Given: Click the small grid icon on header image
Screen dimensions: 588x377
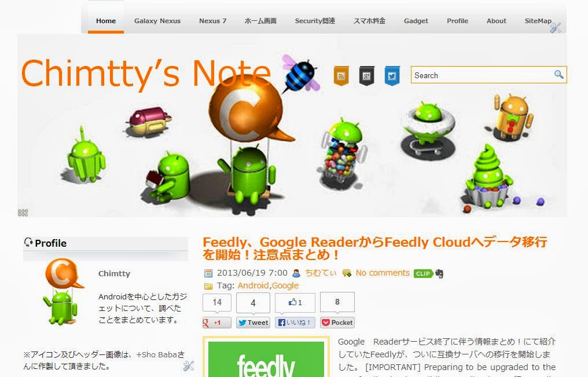Looking at the screenshot, I should pyautogui.click(x=23, y=213).
